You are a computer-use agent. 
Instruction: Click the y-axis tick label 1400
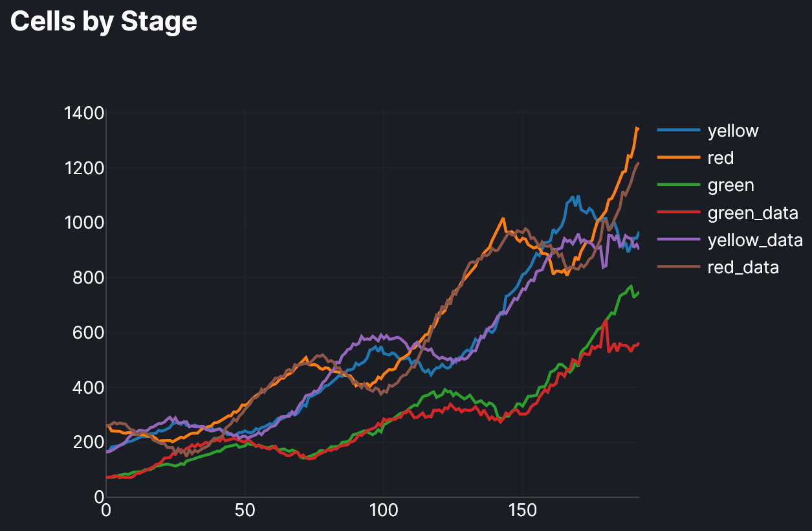coord(84,114)
